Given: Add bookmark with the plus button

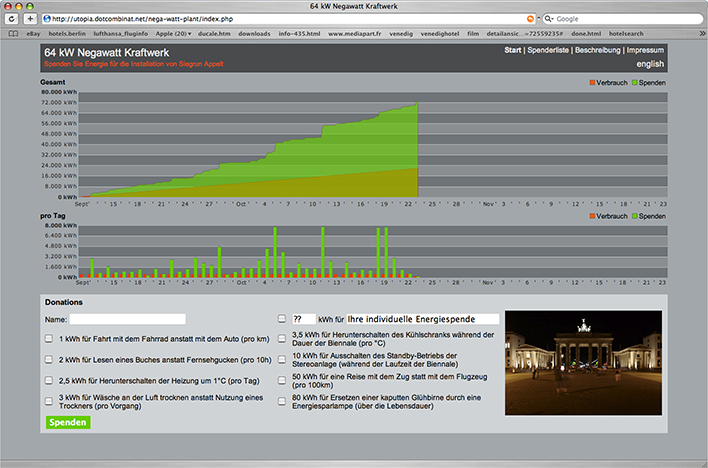Looking at the screenshot, I should (x=30, y=19).
